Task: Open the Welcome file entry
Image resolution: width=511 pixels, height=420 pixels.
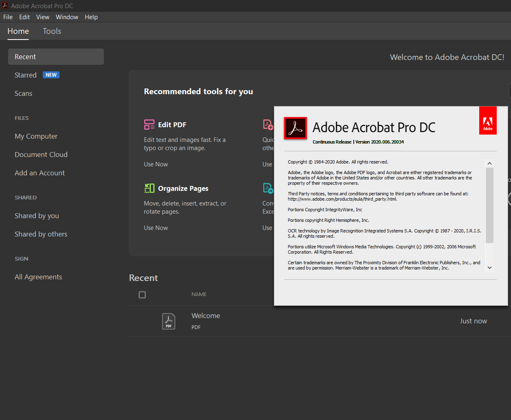Action: (x=206, y=316)
